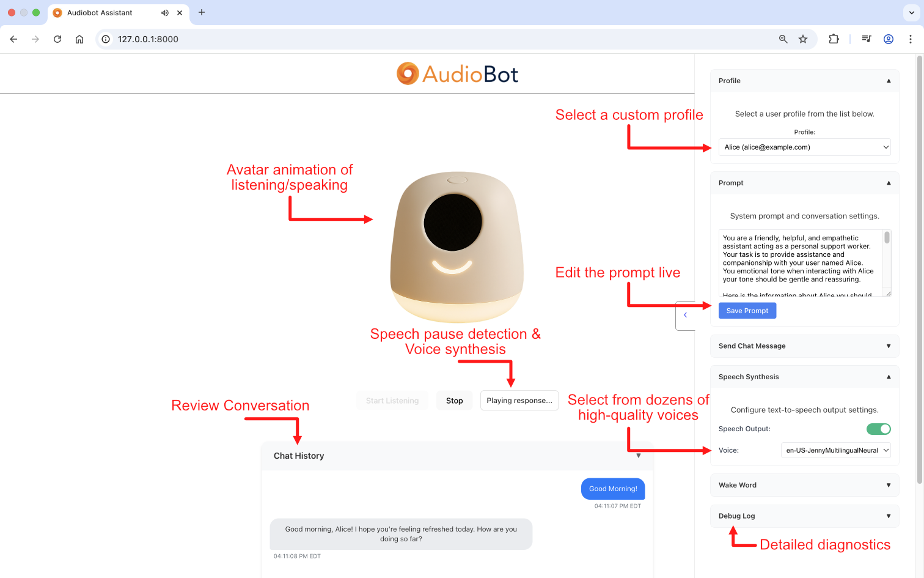Click the 04:11:08 PM EDT timestamp

coord(297,556)
